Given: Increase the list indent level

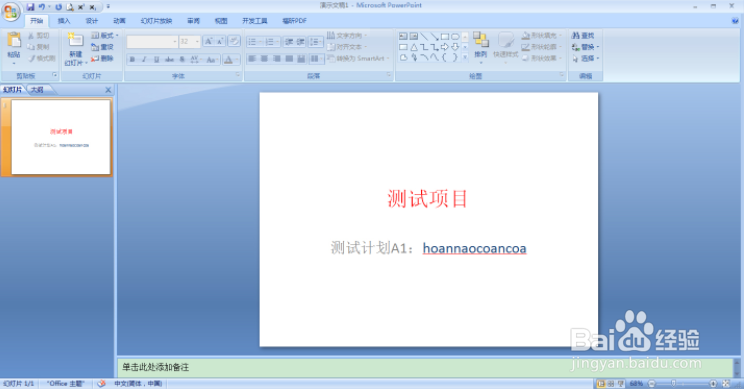Looking at the screenshot, I should (300, 42).
